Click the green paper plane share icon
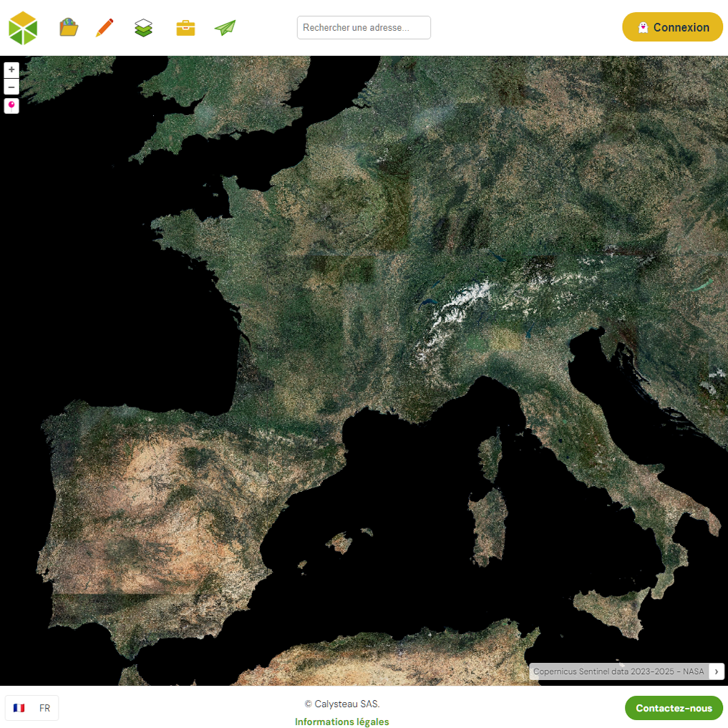Viewport: 728px width, 728px height. (225, 27)
